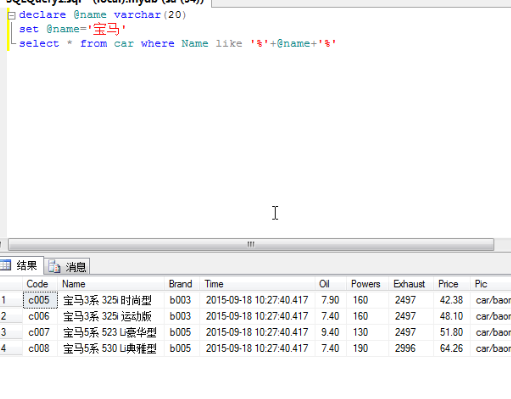Click the cell containing c007

pyautogui.click(x=40, y=332)
